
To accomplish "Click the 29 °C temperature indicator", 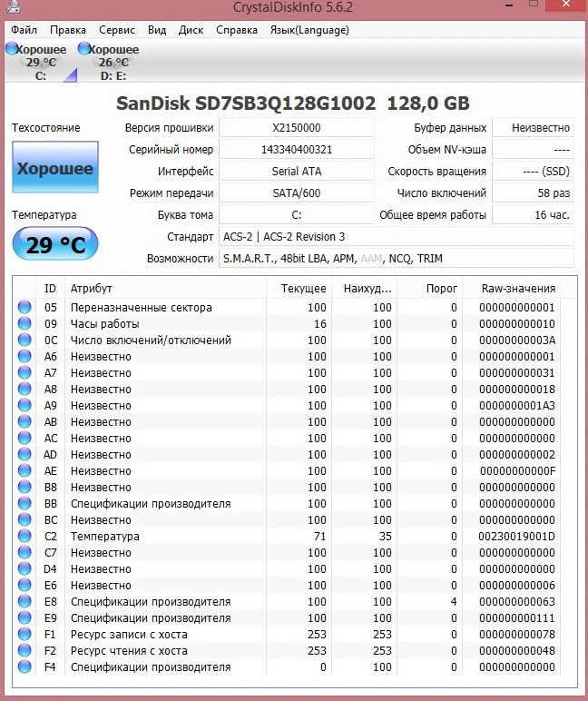I will [55, 243].
